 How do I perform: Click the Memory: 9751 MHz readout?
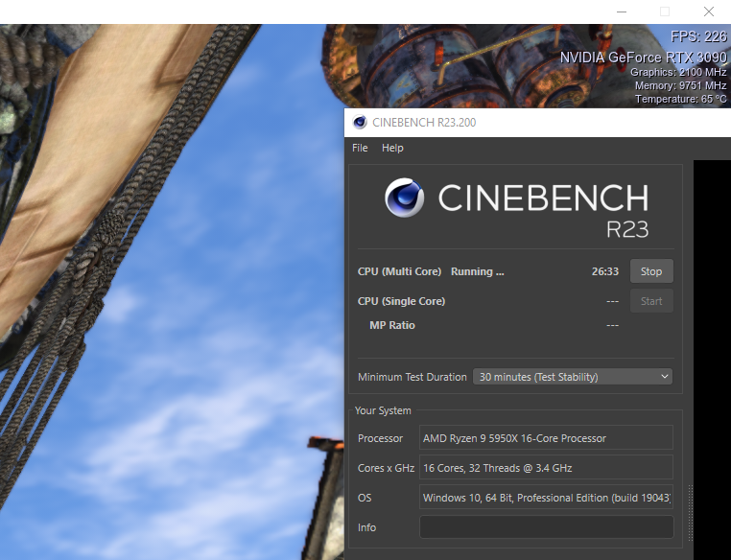click(x=681, y=85)
